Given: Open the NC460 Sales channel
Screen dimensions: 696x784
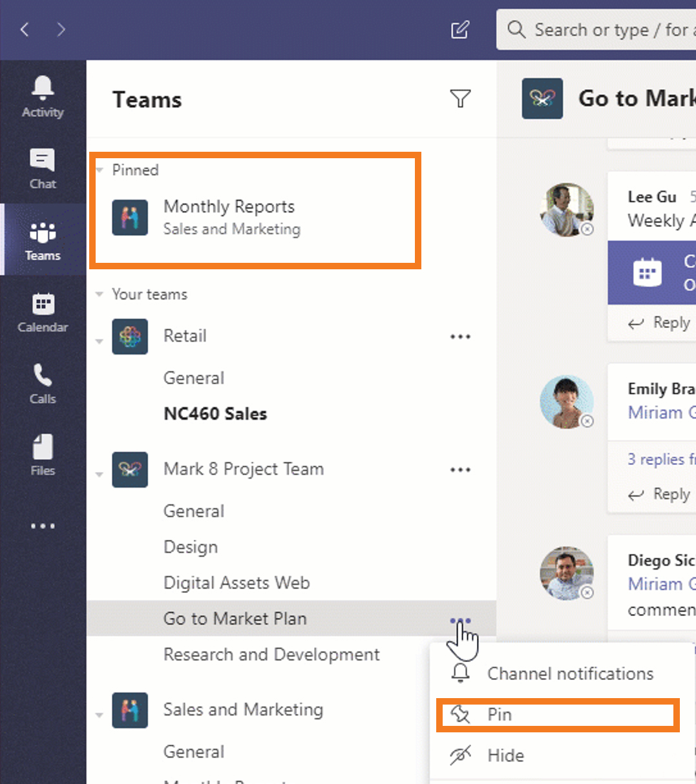Looking at the screenshot, I should 215,414.
